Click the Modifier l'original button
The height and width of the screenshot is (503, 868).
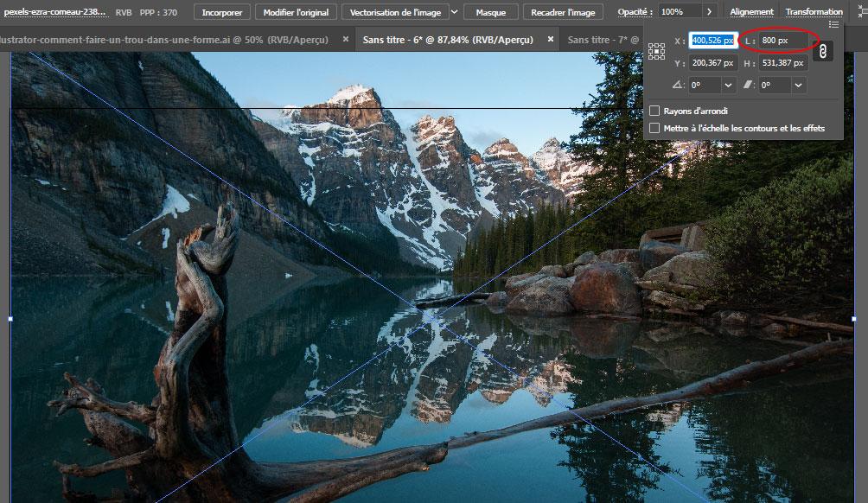click(x=297, y=12)
